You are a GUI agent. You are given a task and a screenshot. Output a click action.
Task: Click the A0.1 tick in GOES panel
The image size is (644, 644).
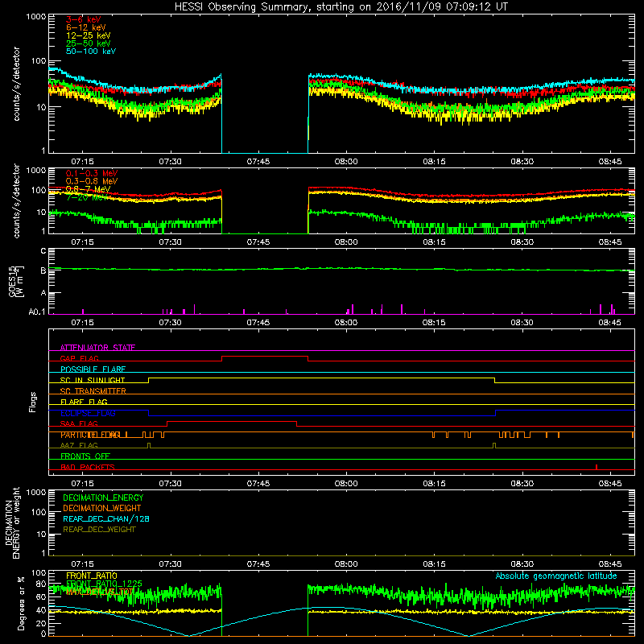[x=37, y=312]
